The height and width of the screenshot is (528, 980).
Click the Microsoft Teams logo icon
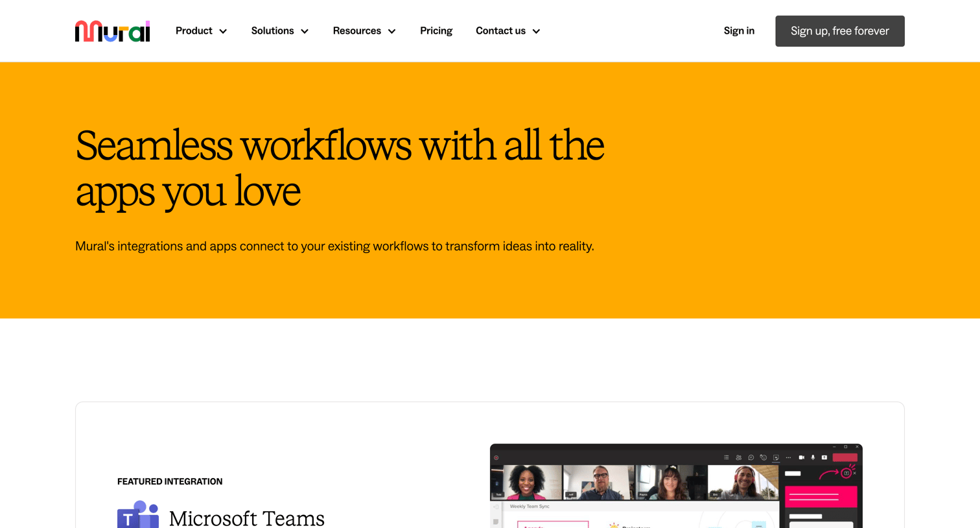tap(138, 514)
